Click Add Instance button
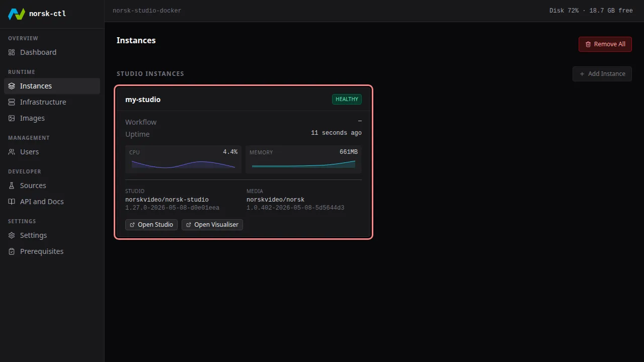This screenshot has width=644, height=362. [602, 74]
